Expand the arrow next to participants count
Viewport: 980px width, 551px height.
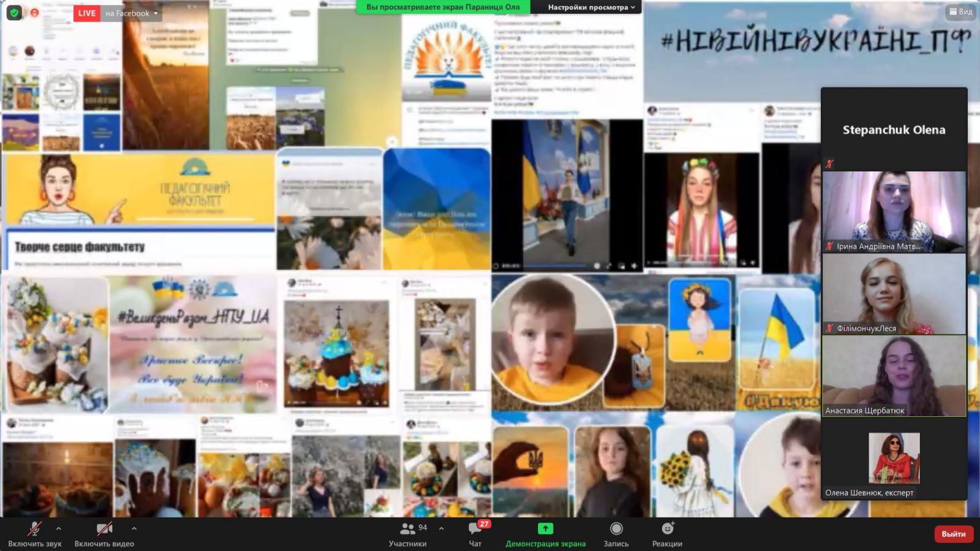442,528
